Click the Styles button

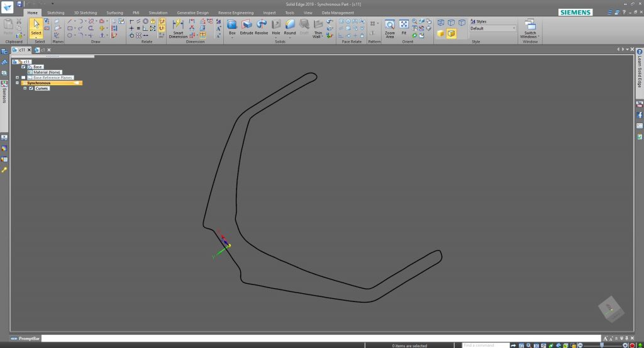pyautogui.click(x=479, y=21)
